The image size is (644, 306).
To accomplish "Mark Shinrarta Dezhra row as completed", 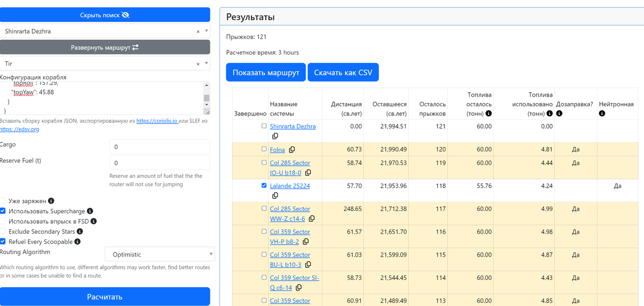I will pyautogui.click(x=264, y=126).
